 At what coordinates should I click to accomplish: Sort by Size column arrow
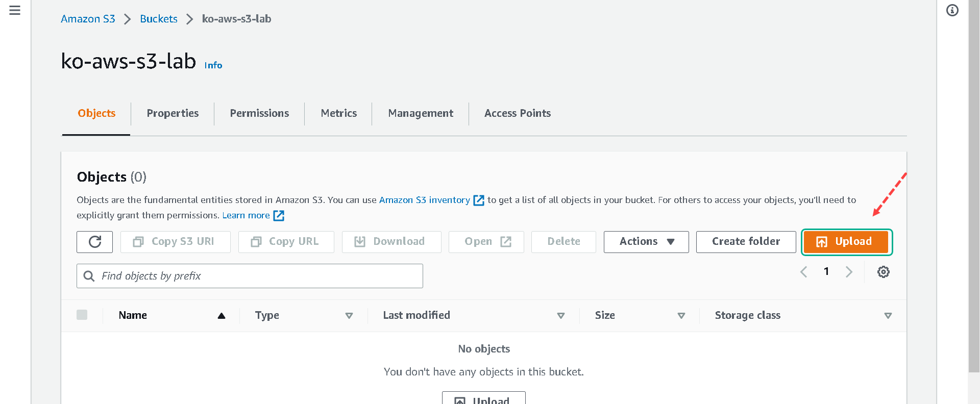pyautogui.click(x=681, y=316)
